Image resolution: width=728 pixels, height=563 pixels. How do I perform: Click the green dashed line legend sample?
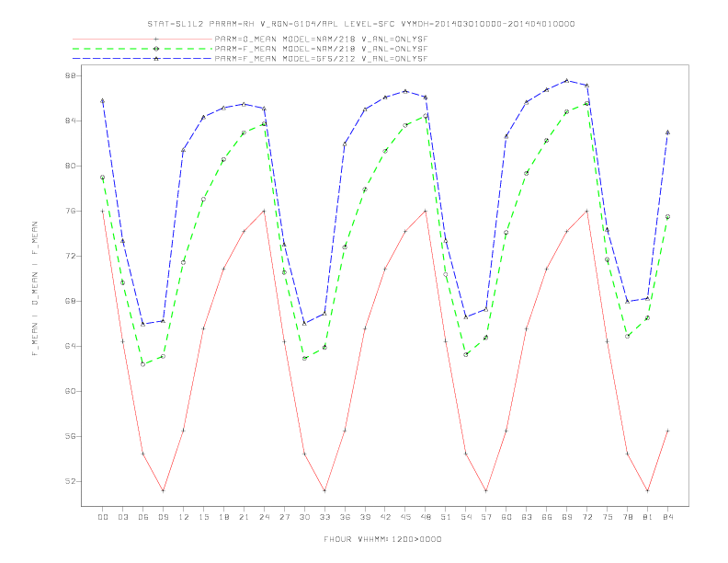pyautogui.click(x=142, y=49)
